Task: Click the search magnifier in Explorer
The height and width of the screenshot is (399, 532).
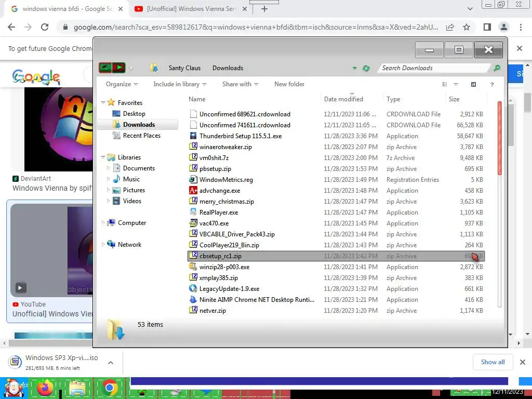Action: point(497,68)
